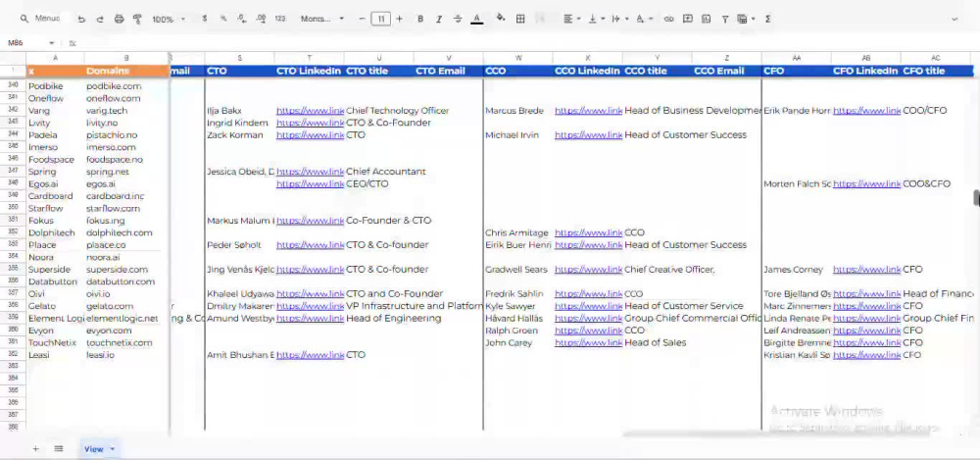
Task: Increase the font size with the plus button
Action: click(x=400, y=19)
